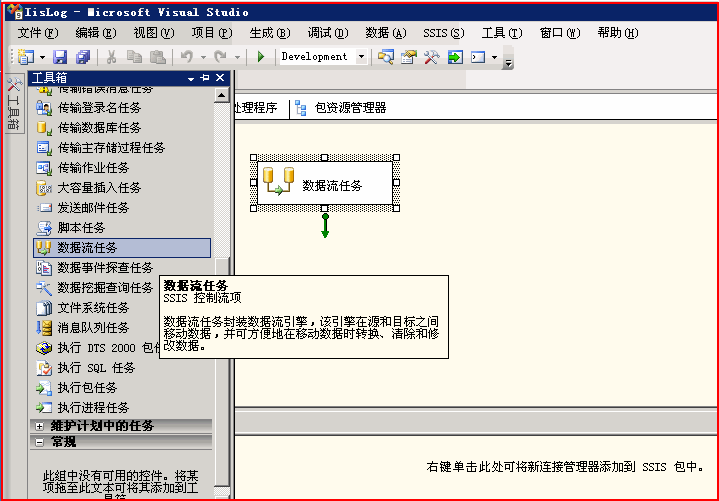Open the toolbar options overflow arrow

[508, 62]
